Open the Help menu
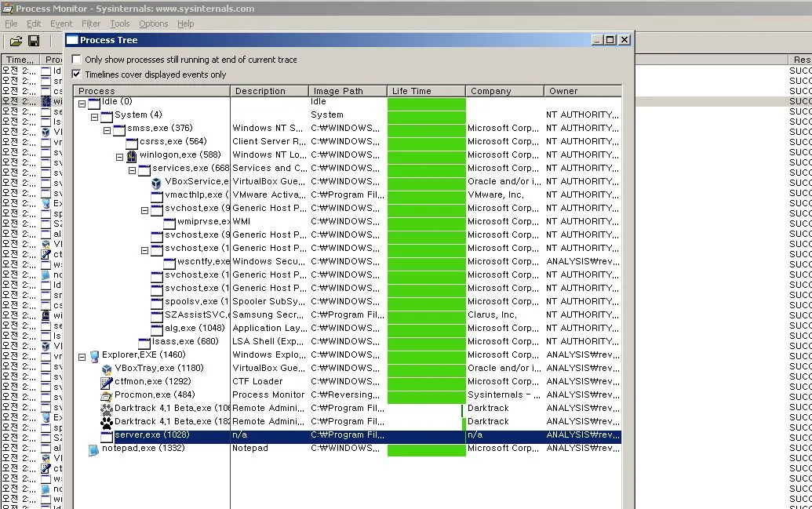Image resolution: width=812 pixels, height=509 pixels. pos(185,24)
